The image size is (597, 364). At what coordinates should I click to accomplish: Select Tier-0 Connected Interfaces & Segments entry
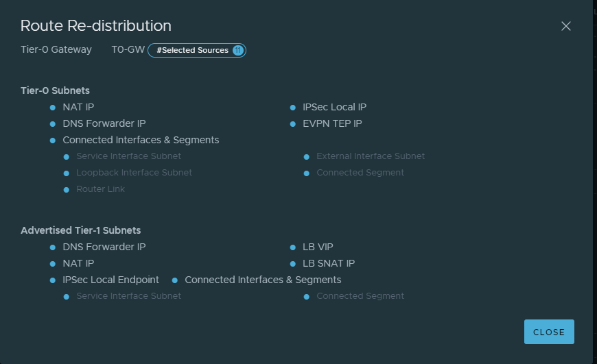tap(141, 140)
